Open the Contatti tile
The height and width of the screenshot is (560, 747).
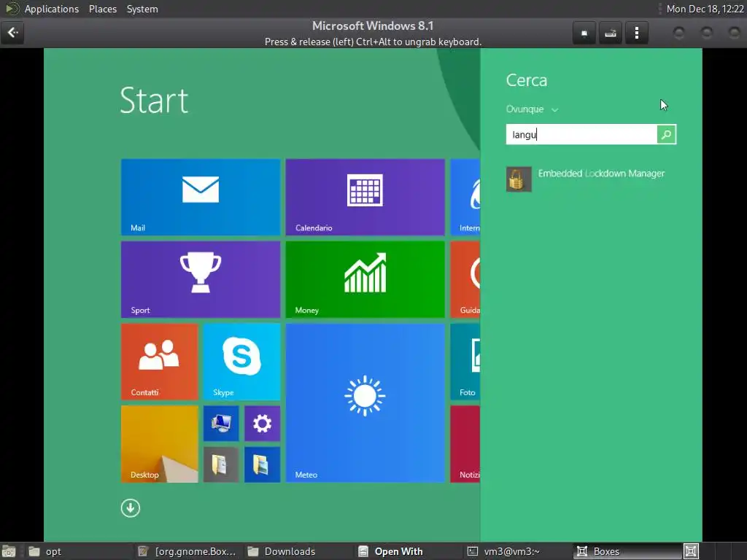pyautogui.click(x=160, y=362)
